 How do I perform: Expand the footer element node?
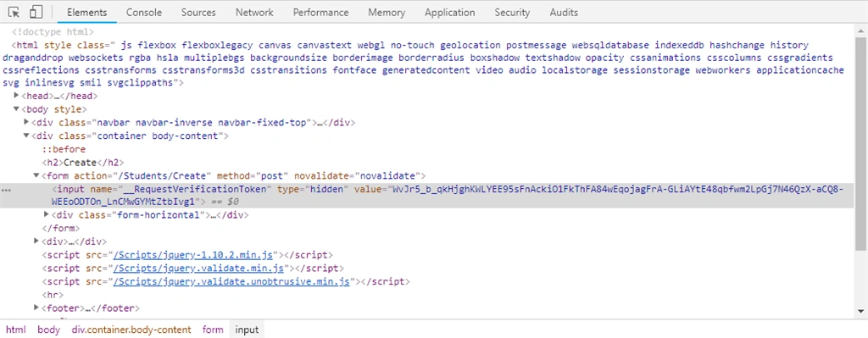[36, 308]
